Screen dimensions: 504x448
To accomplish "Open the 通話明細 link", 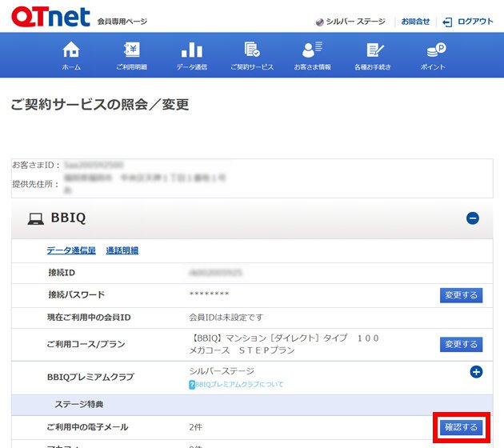I will pos(122,250).
